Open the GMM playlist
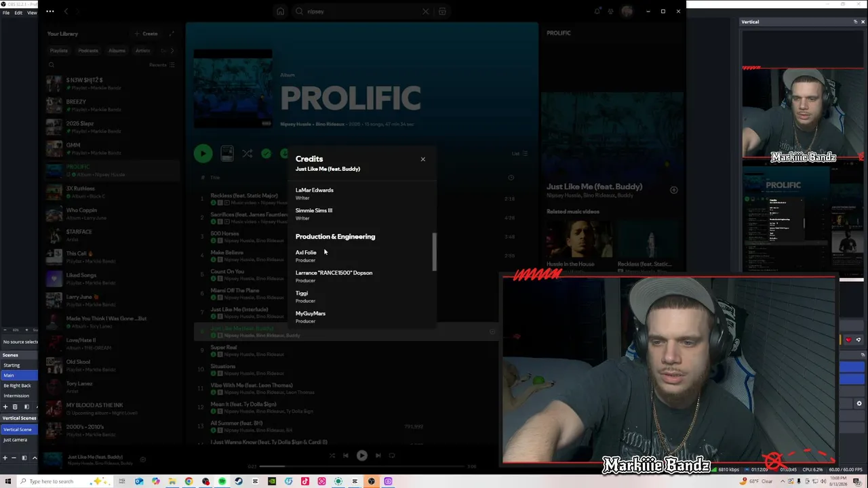Viewport: 868px width, 488px height. point(112,148)
